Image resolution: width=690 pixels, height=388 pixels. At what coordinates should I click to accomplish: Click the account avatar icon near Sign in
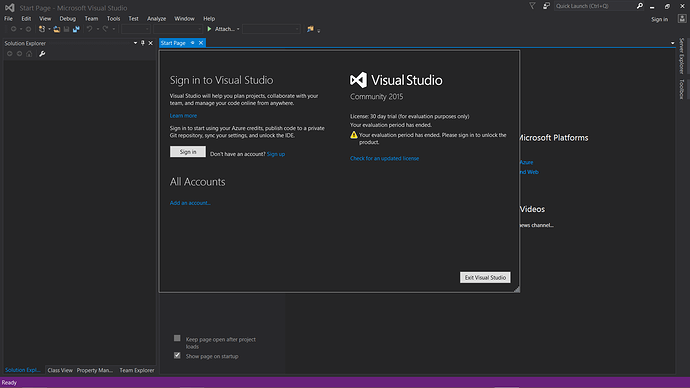(682, 18)
